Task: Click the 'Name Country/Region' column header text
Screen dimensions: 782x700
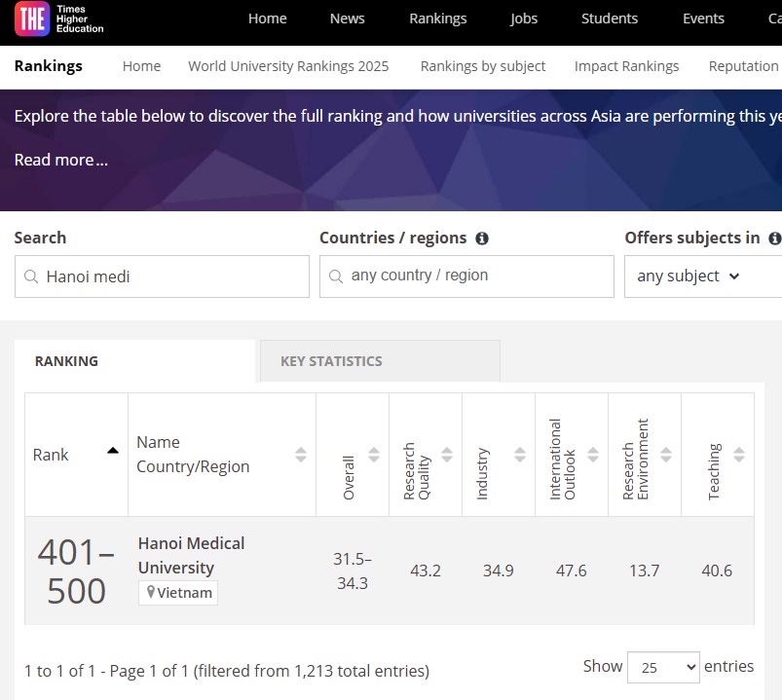Action: [193, 455]
